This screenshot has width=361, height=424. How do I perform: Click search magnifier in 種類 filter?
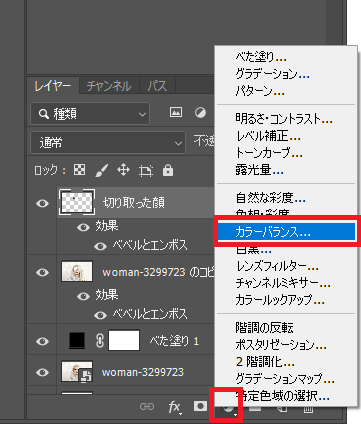[44, 114]
